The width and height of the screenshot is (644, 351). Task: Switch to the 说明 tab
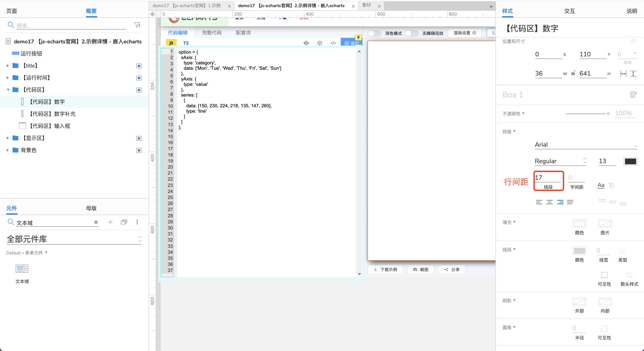(631, 11)
